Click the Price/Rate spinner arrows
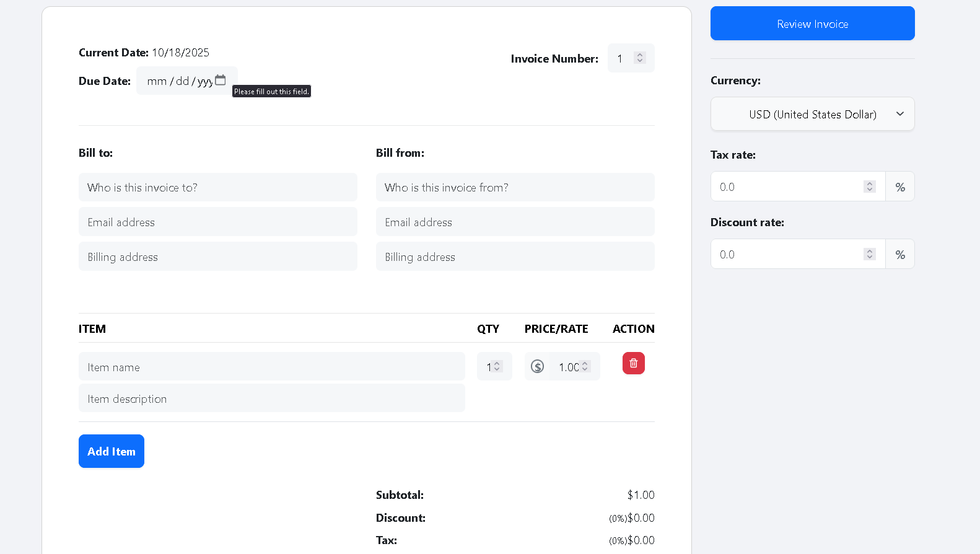The image size is (980, 554). point(585,367)
